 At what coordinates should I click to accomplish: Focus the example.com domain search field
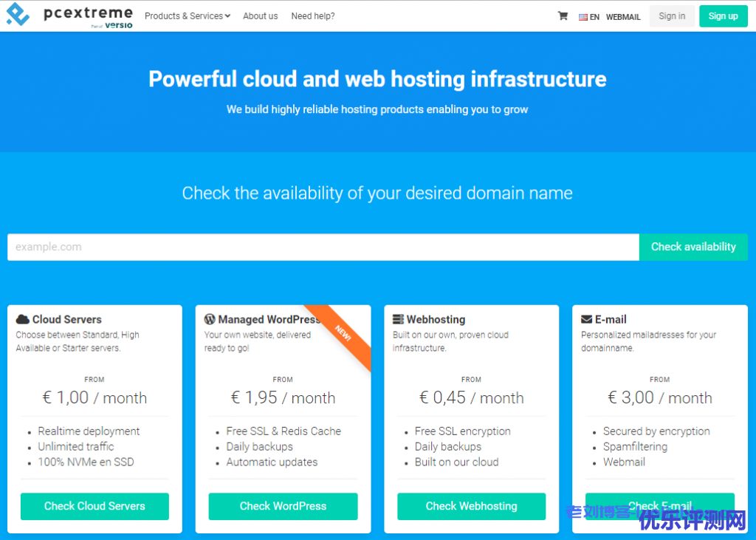pyautogui.click(x=323, y=247)
